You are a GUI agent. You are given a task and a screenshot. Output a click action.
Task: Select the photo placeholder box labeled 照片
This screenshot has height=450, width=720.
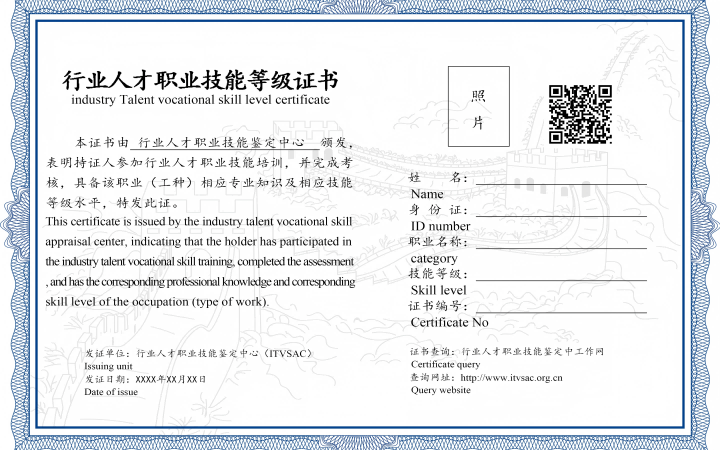[x=478, y=107]
